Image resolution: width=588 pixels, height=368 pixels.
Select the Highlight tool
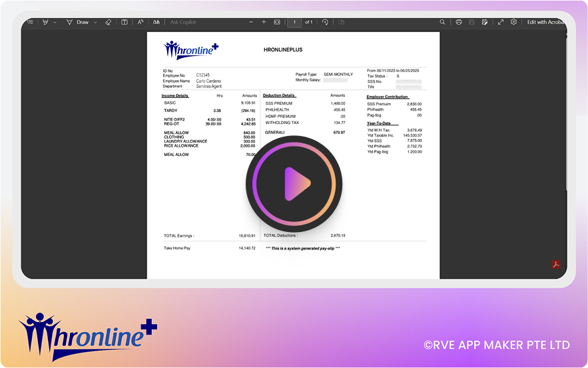45,22
